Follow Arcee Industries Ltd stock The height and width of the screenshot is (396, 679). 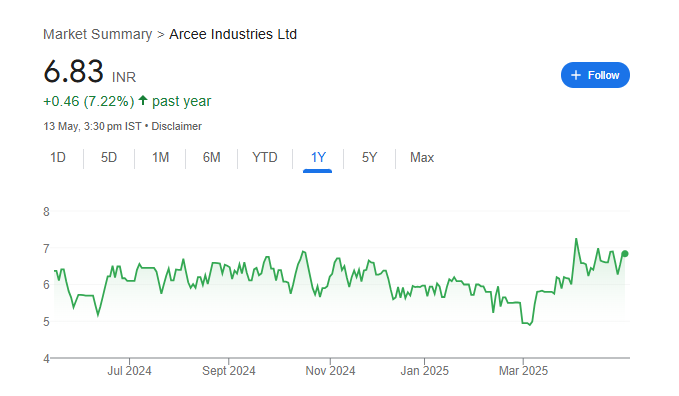tap(595, 75)
